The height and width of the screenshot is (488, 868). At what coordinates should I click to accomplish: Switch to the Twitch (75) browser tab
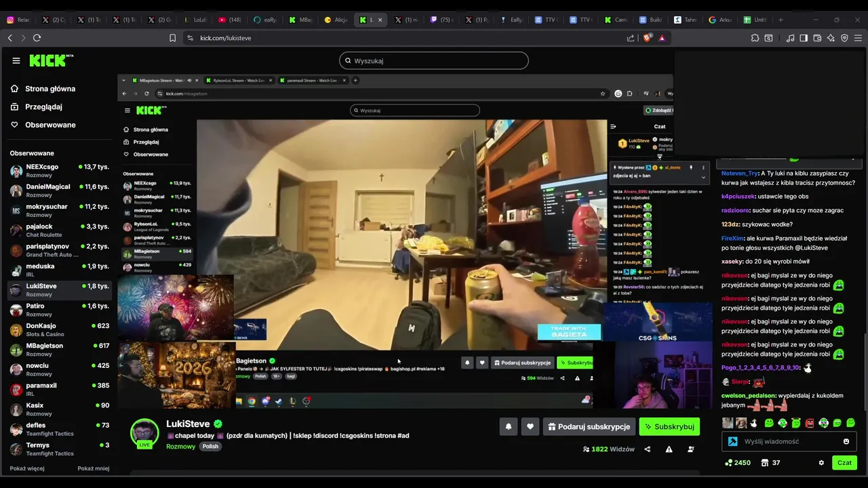coord(442,20)
